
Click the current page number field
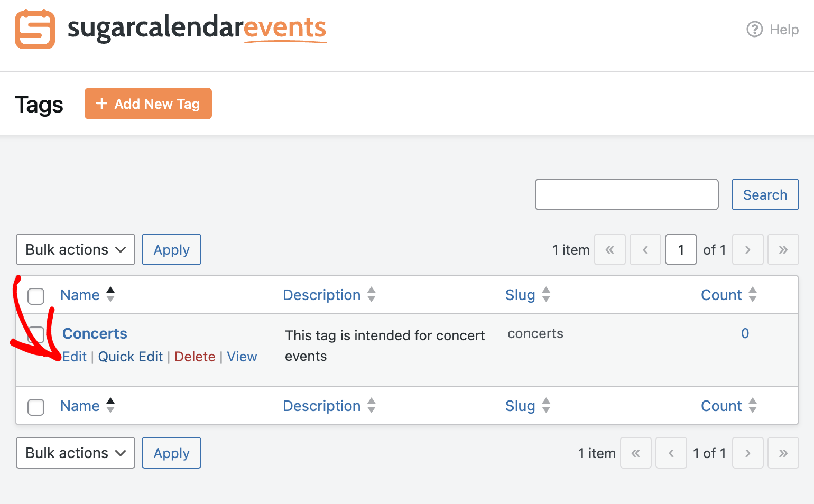tap(681, 249)
